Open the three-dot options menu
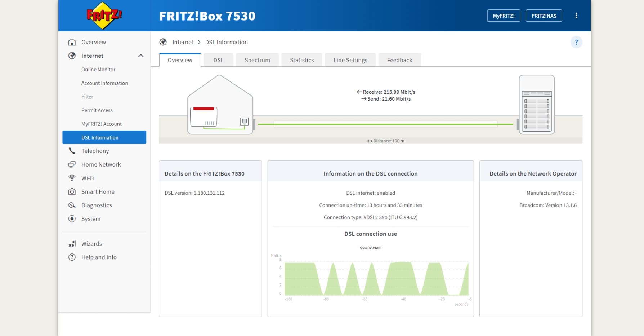The image size is (644, 336). (x=576, y=16)
